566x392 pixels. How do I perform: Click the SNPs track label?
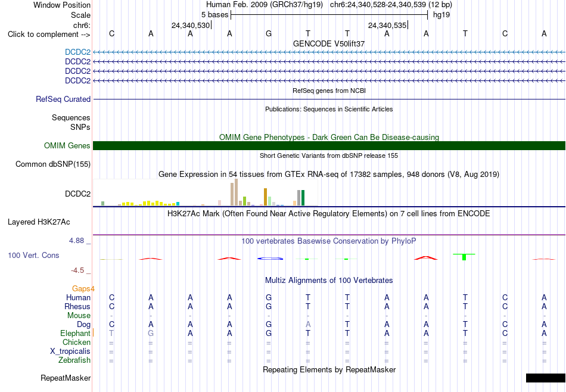tap(80, 127)
